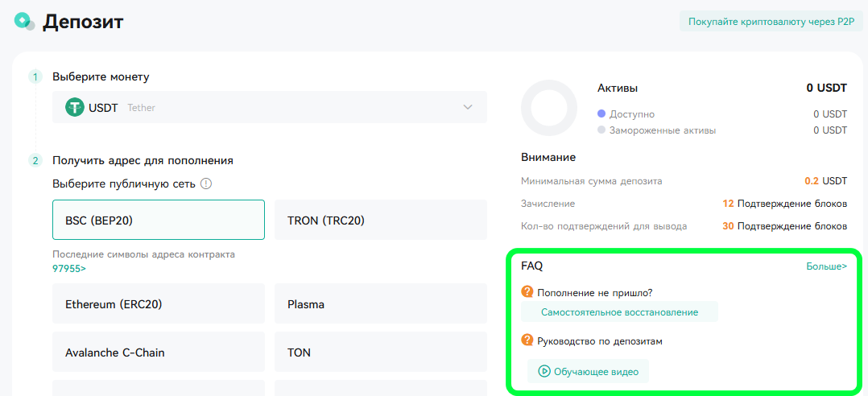The height and width of the screenshot is (396, 868).
Task: Click the assets donut chart
Action: tap(549, 108)
